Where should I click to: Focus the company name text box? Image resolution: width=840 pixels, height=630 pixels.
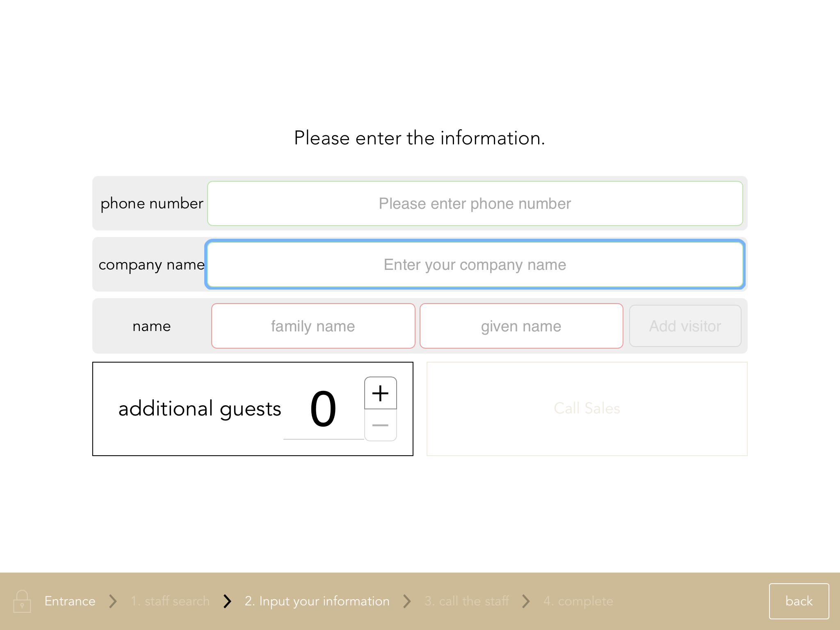click(x=474, y=265)
